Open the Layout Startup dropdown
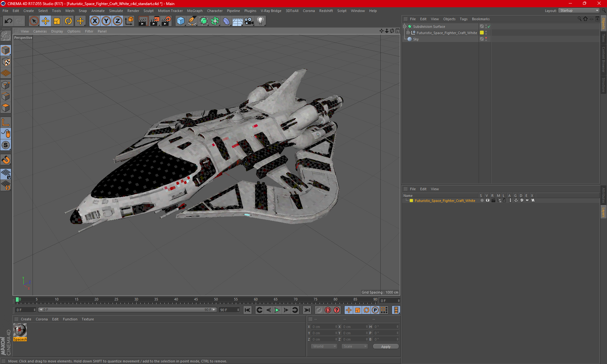 click(x=579, y=10)
